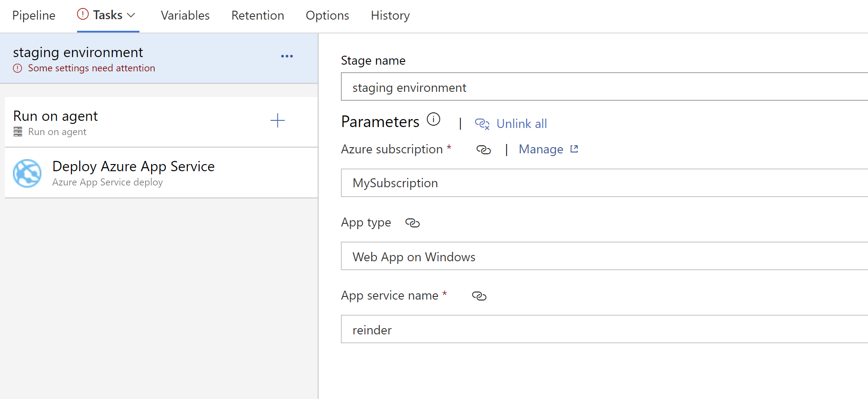Open staging environment ellipsis menu

287,56
